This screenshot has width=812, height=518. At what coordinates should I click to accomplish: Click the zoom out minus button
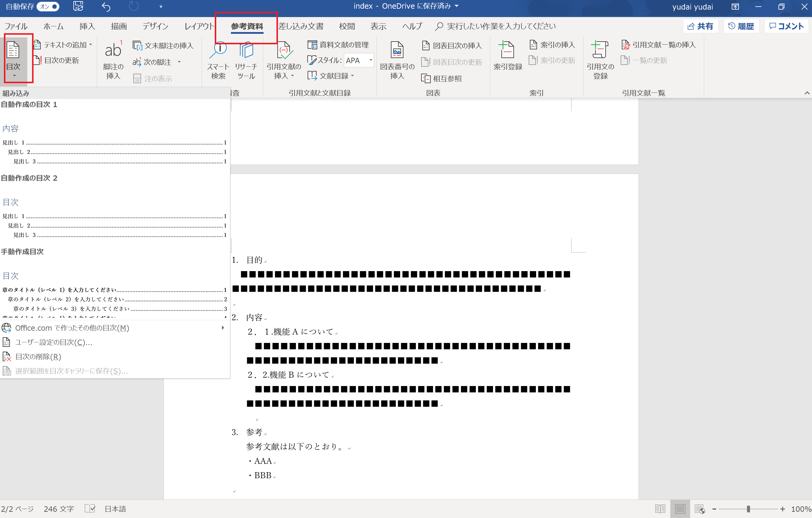(714, 509)
